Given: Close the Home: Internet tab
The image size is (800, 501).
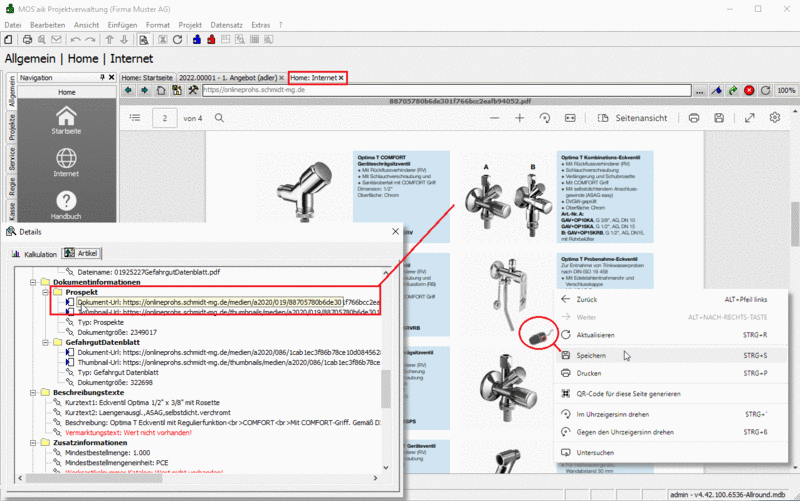Looking at the screenshot, I should [x=341, y=78].
